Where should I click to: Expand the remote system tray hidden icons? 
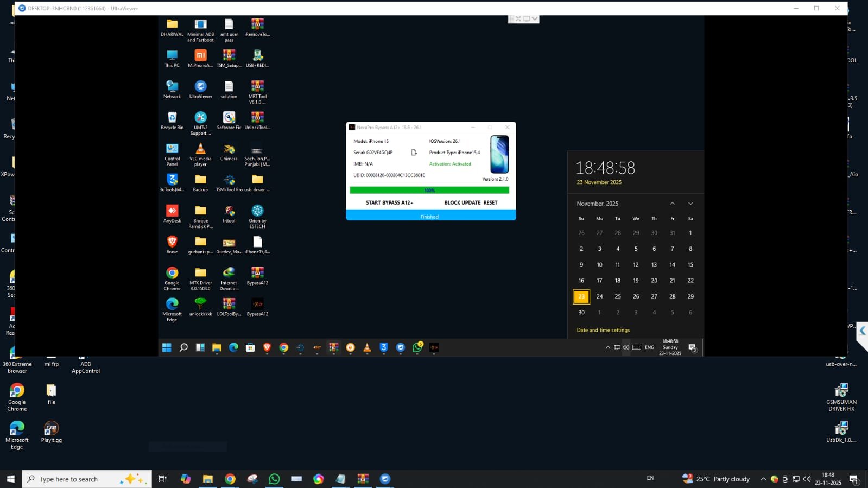click(607, 348)
